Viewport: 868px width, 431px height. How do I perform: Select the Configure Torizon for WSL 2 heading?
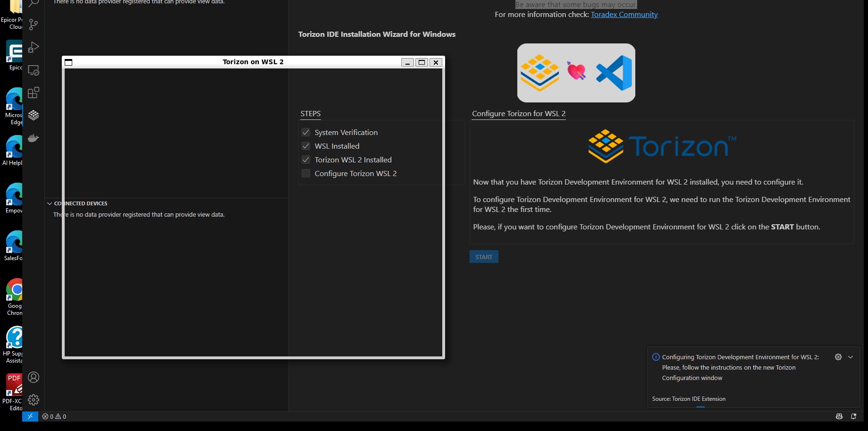(x=519, y=114)
